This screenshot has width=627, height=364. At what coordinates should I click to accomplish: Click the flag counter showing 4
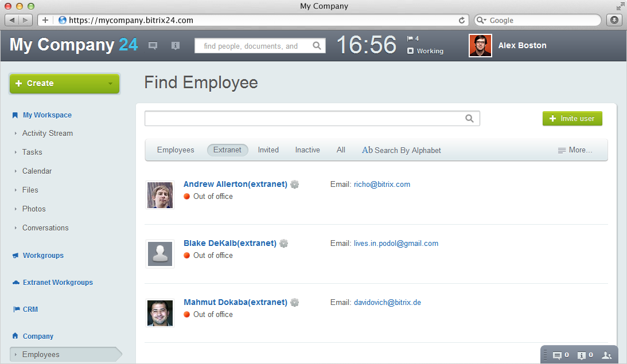pos(412,38)
